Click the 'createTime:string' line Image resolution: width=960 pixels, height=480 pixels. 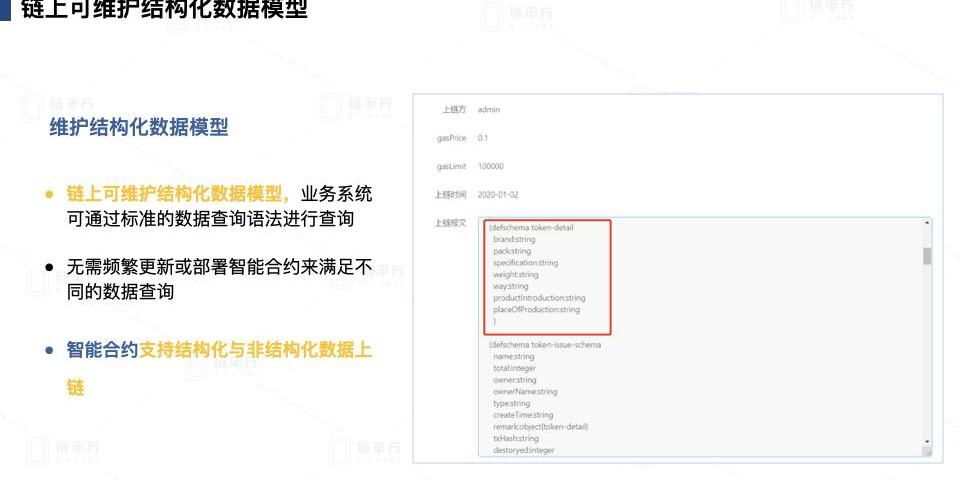(523, 415)
